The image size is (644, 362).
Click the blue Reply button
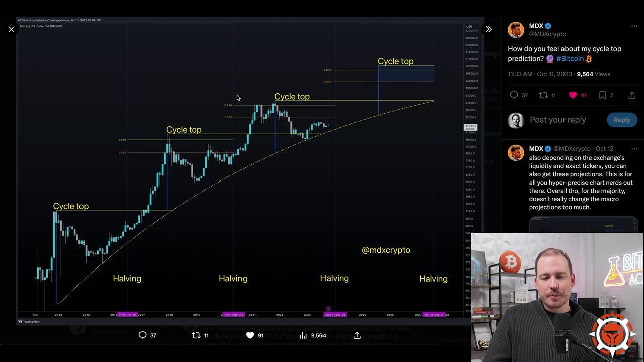[621, 120]
